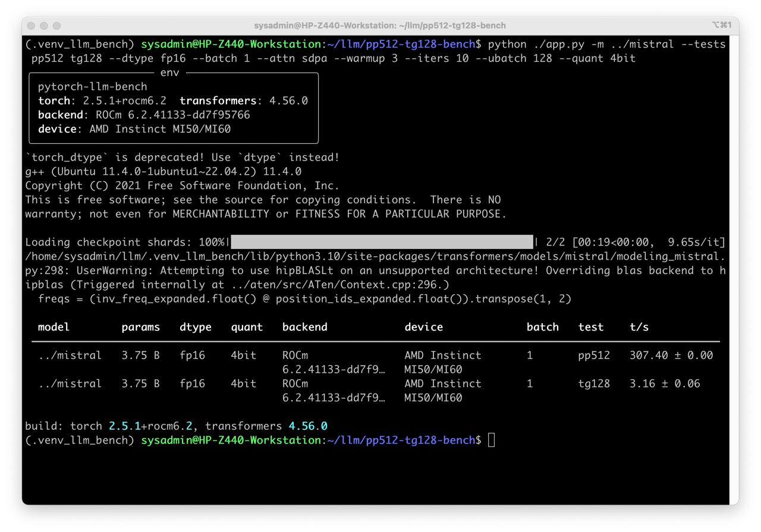Click the 'model' column header
Image resolution: width=761 pixels, height=532 pixels.
[x=54, y=327]
